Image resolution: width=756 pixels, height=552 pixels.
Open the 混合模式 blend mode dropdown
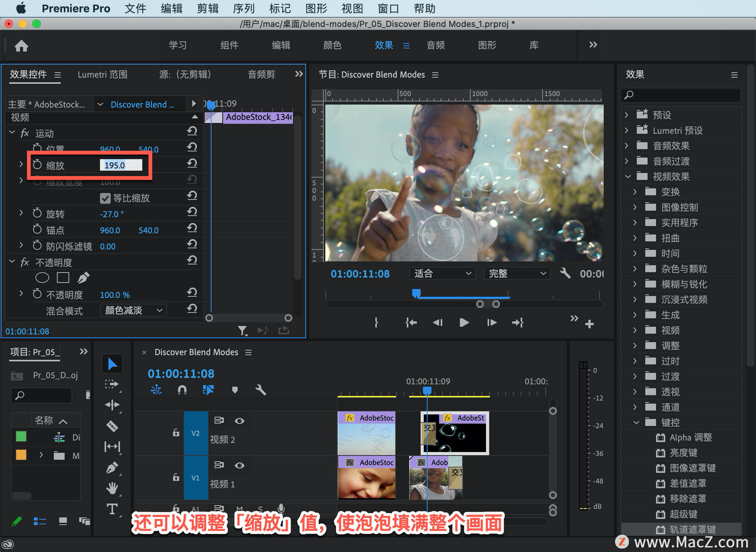pyautogui.click(x=133, y=310)
